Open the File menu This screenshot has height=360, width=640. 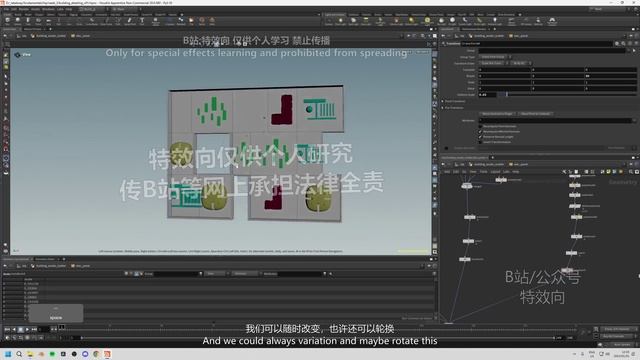[7, 9]
